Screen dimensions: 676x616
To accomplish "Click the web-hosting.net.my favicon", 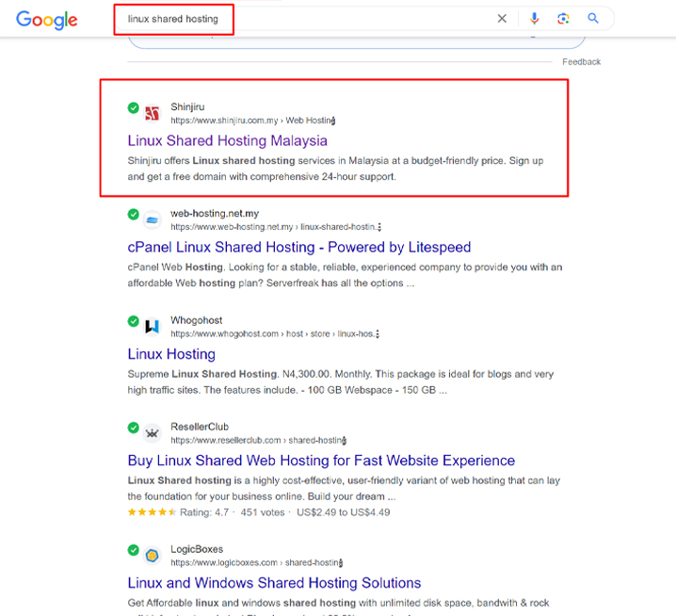I will (x=152, y=220).
